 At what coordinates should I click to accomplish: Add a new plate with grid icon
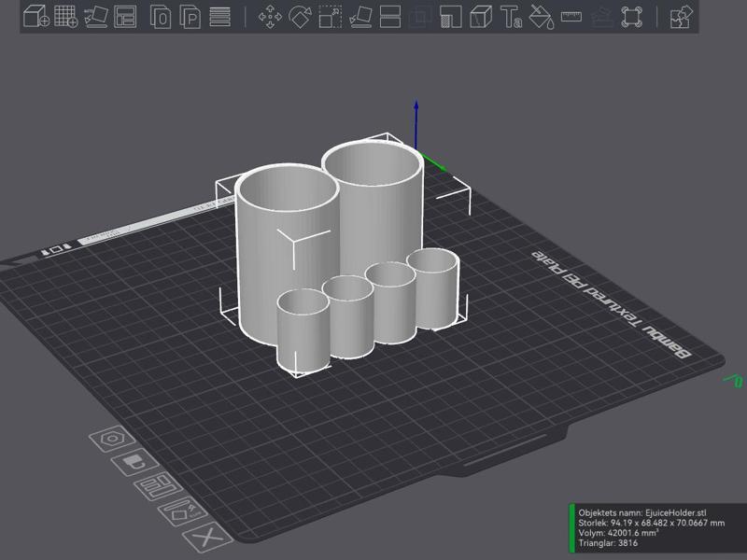coord(65,16)
